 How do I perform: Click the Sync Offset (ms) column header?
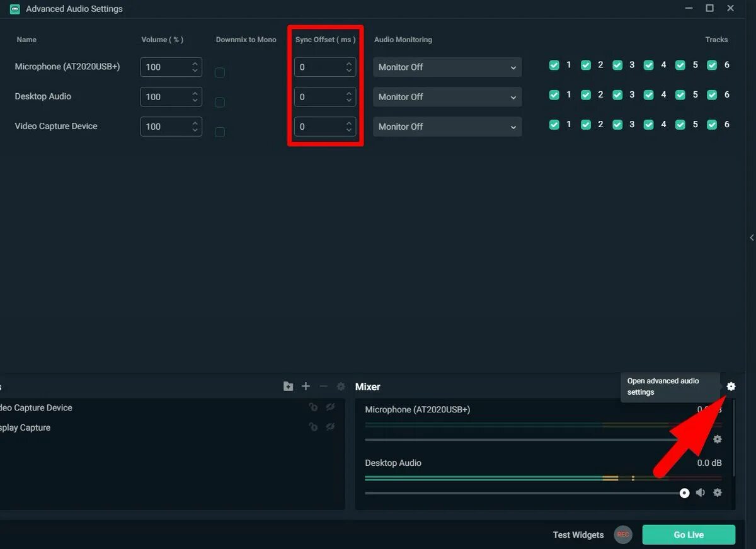click(x=326, y=40)
